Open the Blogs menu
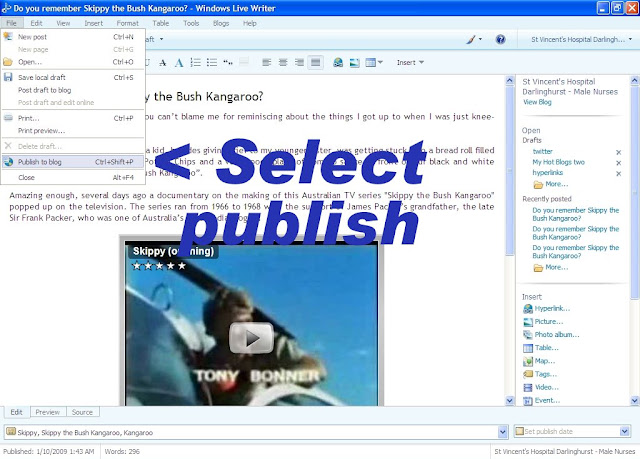This screenshot has height=459, width=640. coord(221,23)
